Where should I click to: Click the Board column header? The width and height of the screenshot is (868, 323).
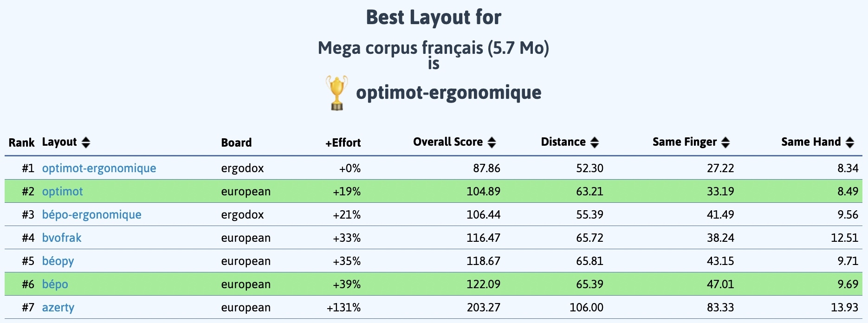point(236,142)
